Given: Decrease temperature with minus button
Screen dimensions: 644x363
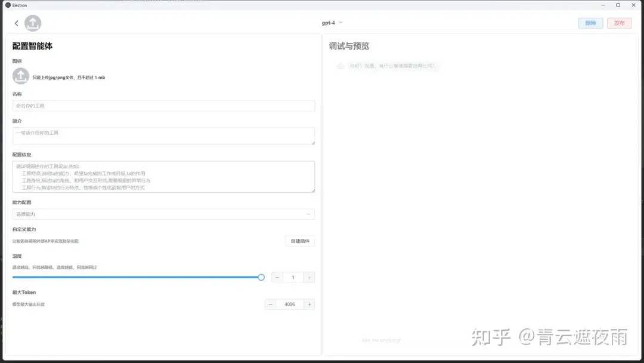Looking at the screenshot, I should (x=277, y=278).
